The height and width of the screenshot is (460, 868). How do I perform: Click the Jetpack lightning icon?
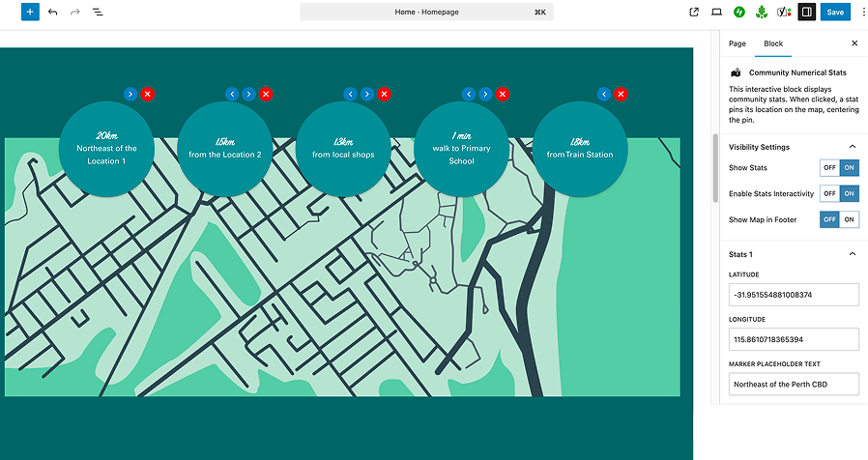click(739, 12)
